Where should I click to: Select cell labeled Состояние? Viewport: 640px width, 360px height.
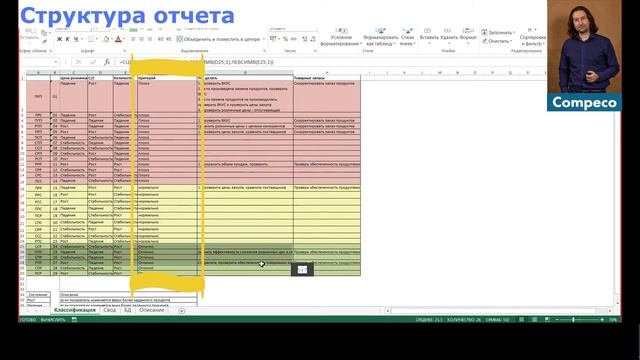point(38,294)
